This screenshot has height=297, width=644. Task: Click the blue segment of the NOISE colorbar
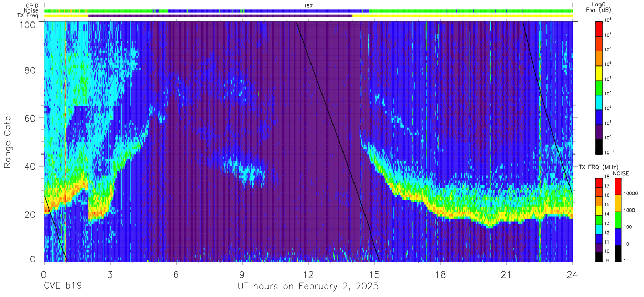(x=618, y=237)
